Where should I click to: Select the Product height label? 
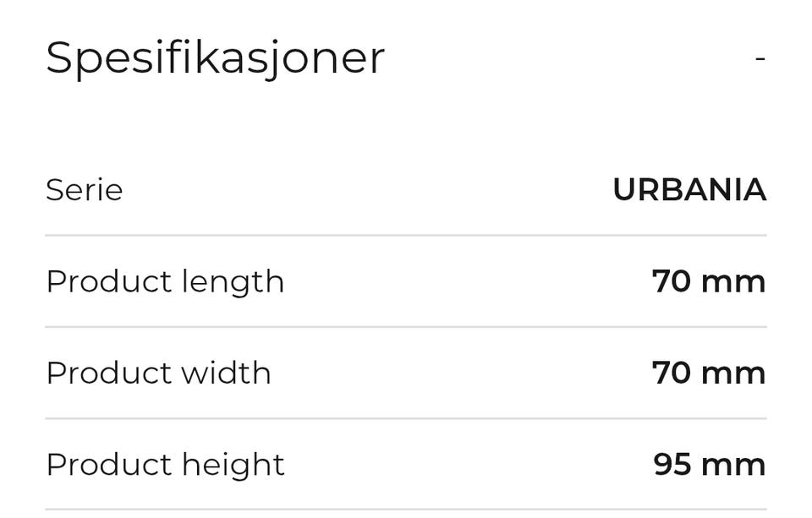tap(165, 466)
